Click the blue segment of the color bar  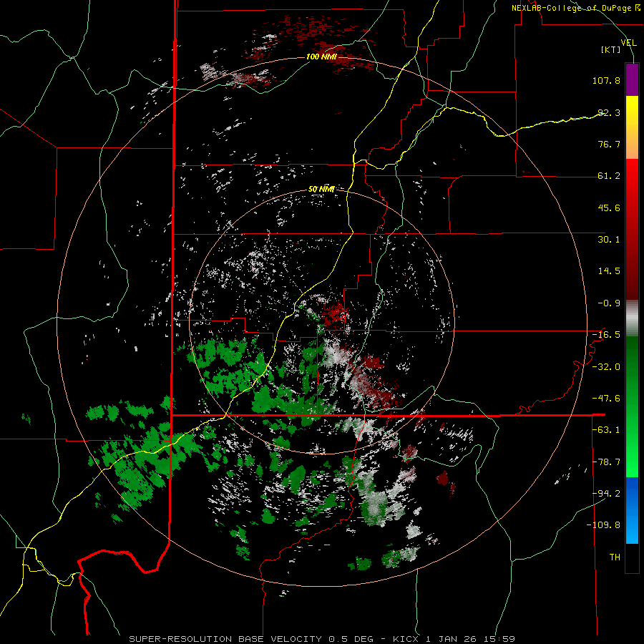(x=632, y=510)
